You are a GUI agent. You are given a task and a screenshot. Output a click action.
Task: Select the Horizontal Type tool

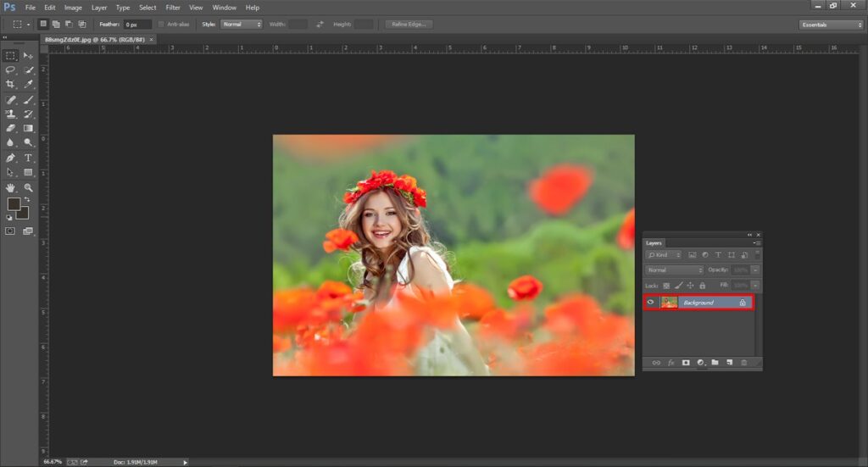pos(28,158)
